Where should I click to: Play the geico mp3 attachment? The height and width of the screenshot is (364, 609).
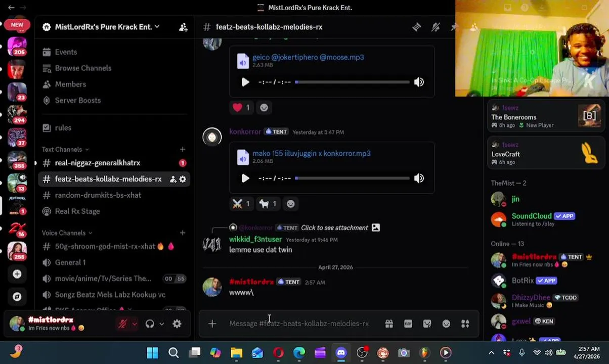245,82
